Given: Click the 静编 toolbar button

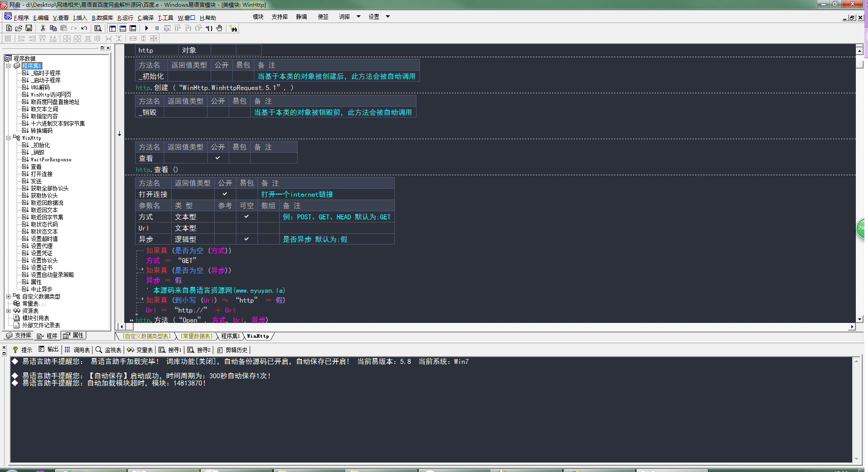Looking at the screenshot, I should [x=301, y=17].
